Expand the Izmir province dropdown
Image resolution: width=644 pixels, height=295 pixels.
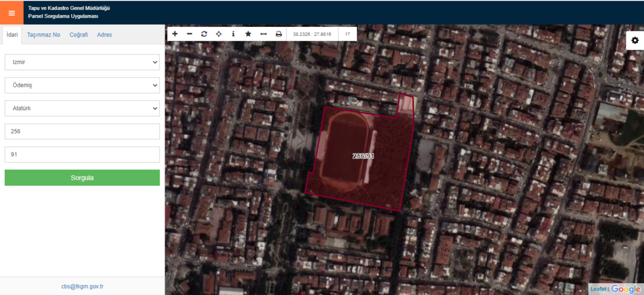click(82, 62)
